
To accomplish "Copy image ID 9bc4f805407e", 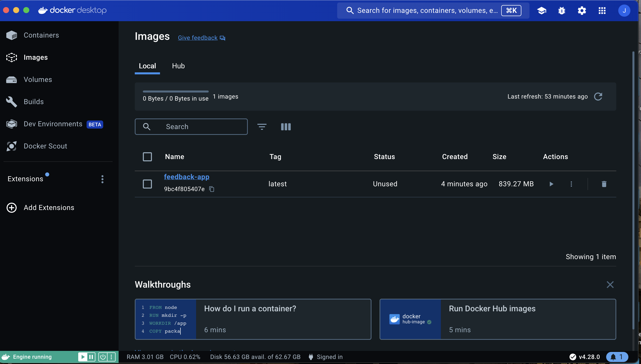I will (212, 189).
